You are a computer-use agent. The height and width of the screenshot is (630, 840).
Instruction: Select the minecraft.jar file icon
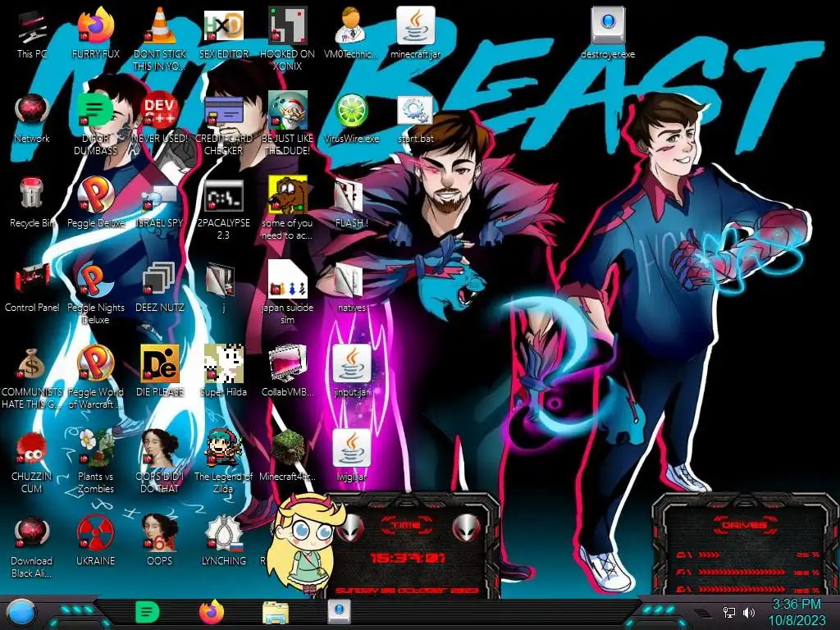(x=415, y=34)
